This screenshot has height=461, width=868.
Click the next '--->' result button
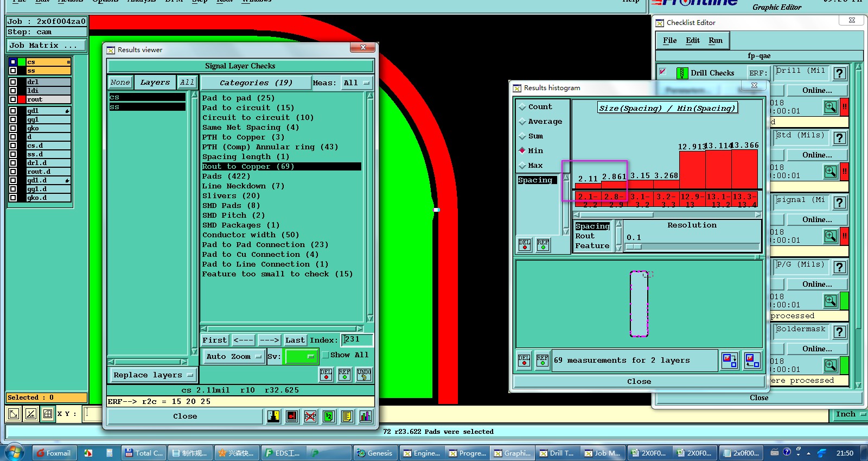point(269,340)
